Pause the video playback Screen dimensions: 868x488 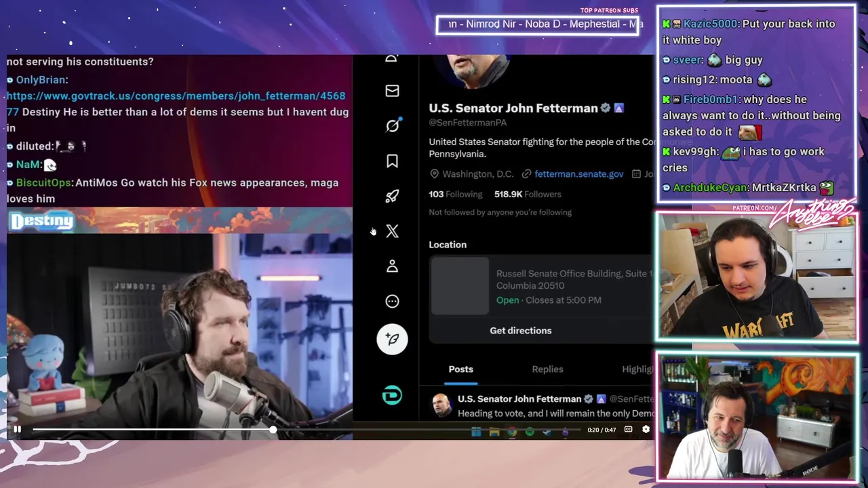tap(17, 429)
